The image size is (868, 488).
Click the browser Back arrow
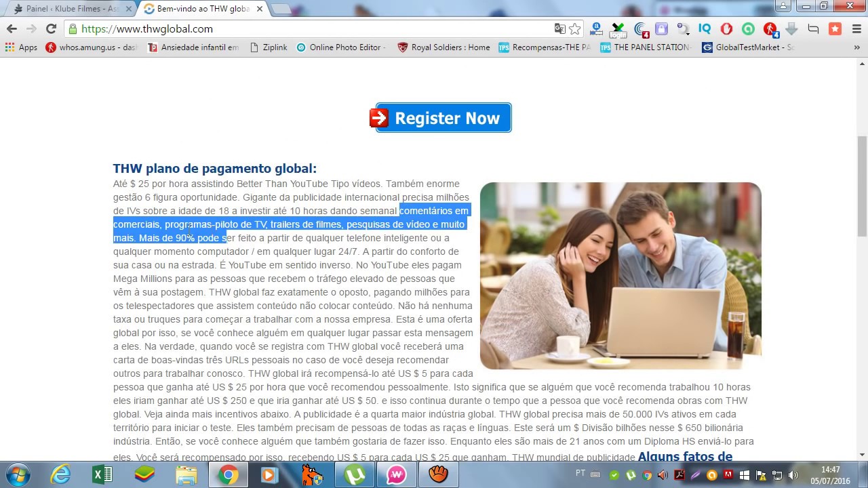(12, 28)
